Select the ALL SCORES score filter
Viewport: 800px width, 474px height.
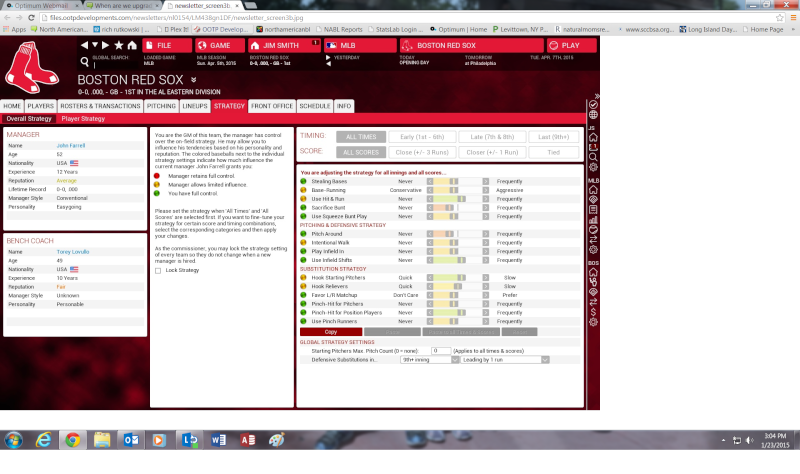pos(361,152)
